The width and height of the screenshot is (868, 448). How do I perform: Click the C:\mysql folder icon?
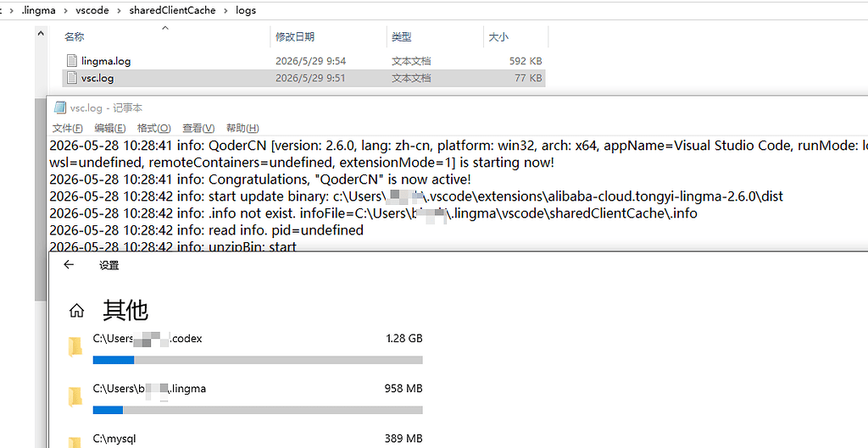(x=75, y=441)
